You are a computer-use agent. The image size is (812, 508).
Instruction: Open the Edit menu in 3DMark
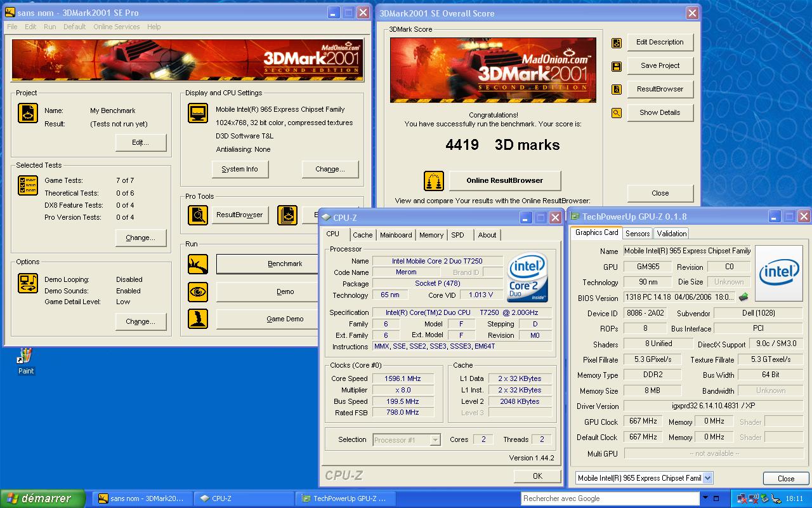point(30,27)
